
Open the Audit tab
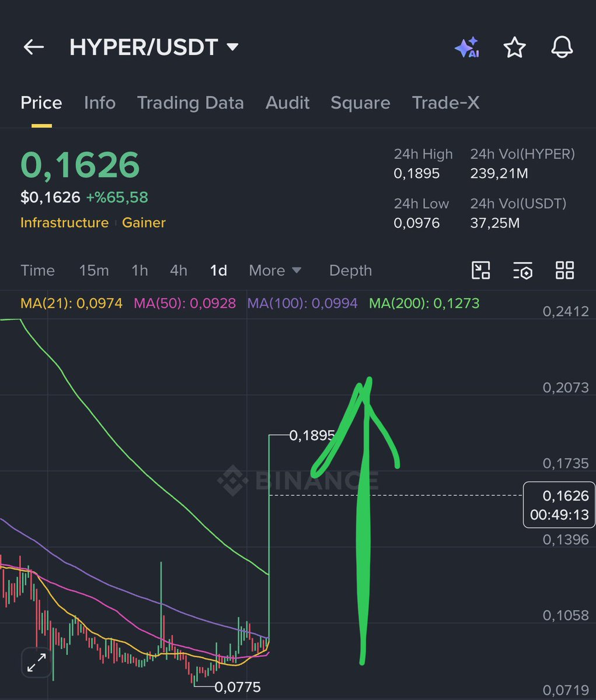(287, 103)
